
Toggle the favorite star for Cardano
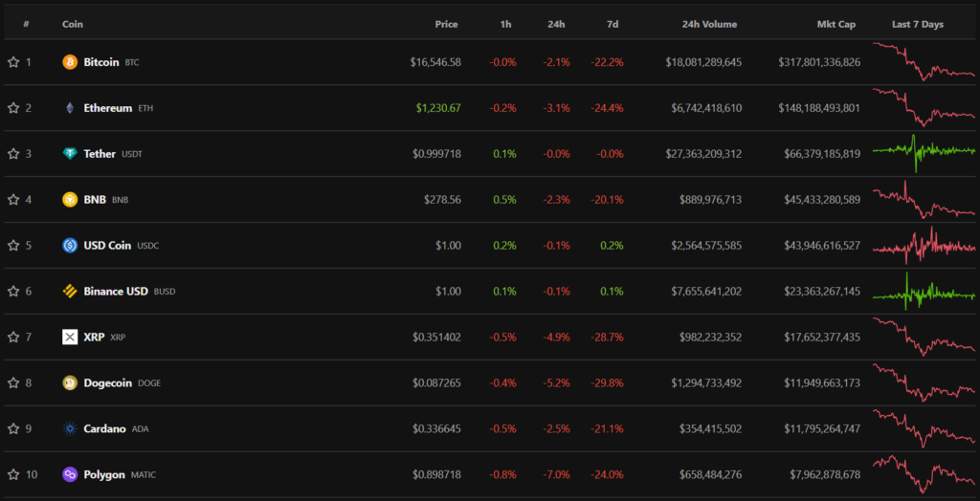click(x=13, y=428)
